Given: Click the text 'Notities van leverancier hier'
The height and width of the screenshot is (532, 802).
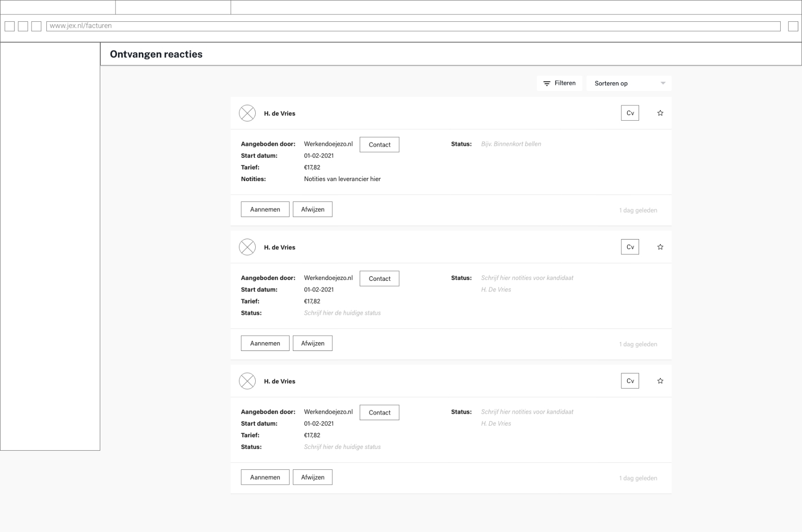Looking at the screenshot, I should point(342,179).
